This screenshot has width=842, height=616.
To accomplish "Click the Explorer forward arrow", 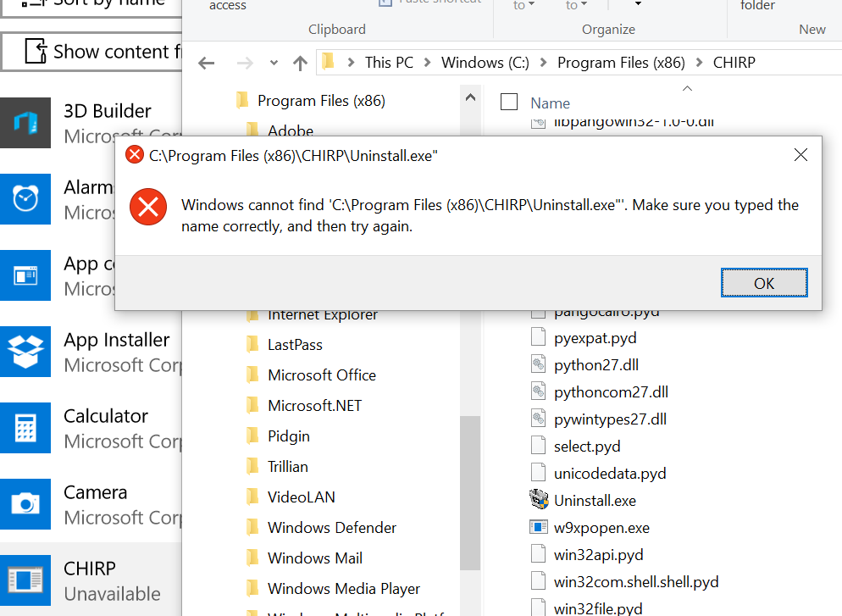I will (245, 64).
